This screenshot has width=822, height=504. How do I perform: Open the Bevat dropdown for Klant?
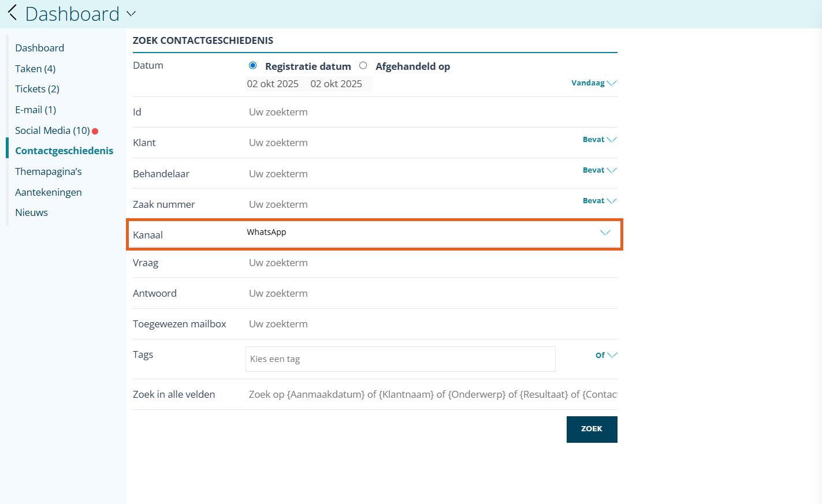(599, 140)
